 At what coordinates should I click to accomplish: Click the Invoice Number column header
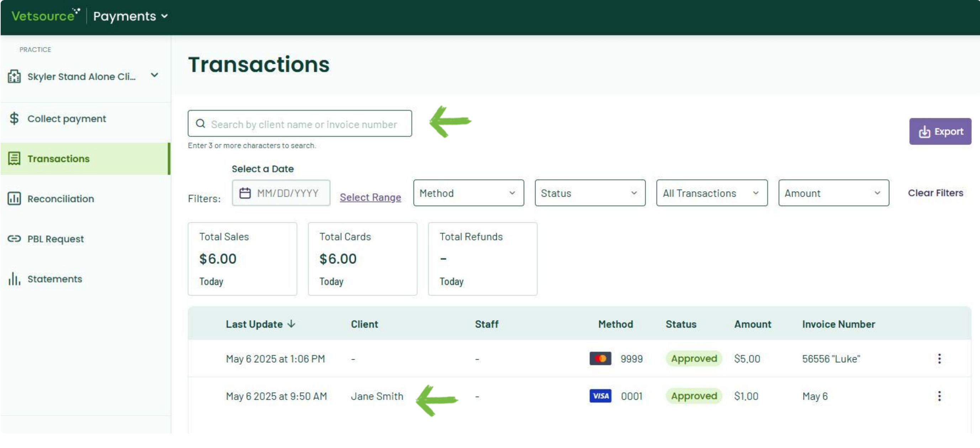click(x=838, y=324)
